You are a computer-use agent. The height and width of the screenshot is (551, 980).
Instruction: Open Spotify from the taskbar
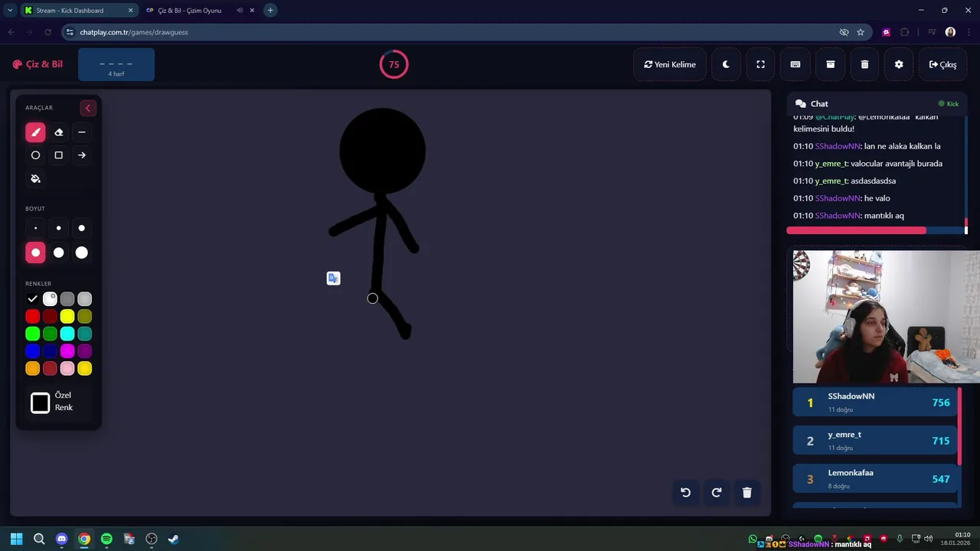coord(106,539)
